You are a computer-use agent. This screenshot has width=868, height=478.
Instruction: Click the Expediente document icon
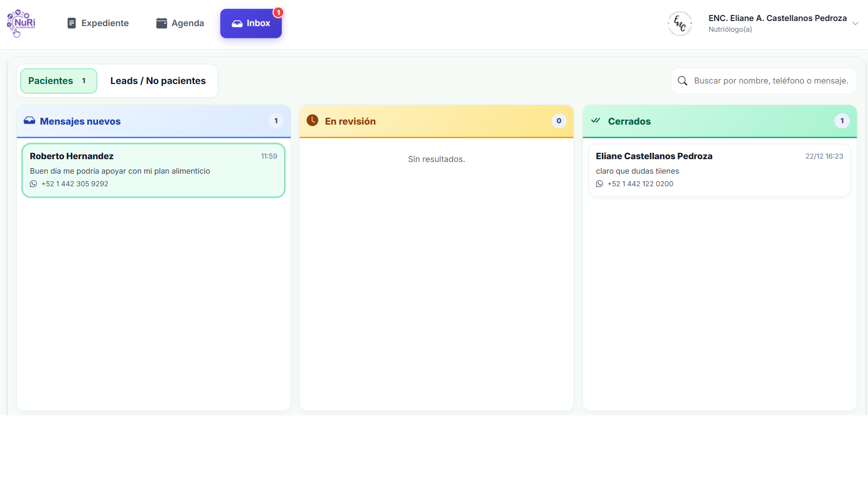point(71,23)
